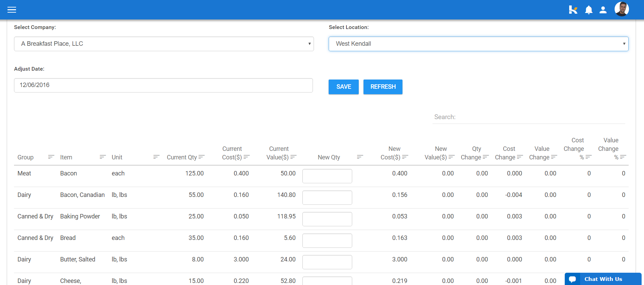The height and width of the screenshot is (285, 644).
Task: Click New Qty input for Bacon, Canadian
Action: point(327,198)
